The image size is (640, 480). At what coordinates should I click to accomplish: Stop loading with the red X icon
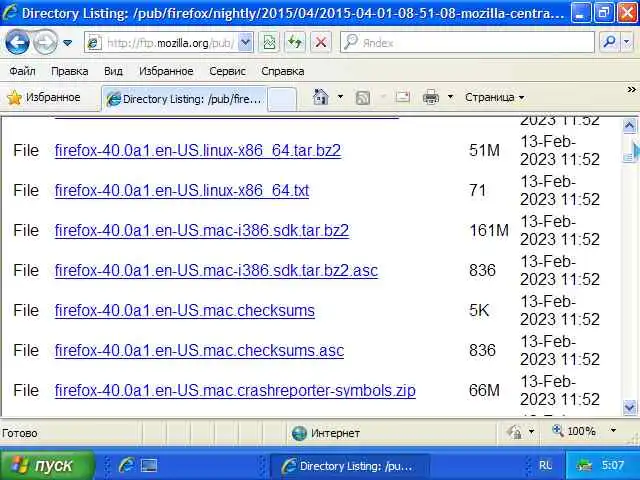321,42
